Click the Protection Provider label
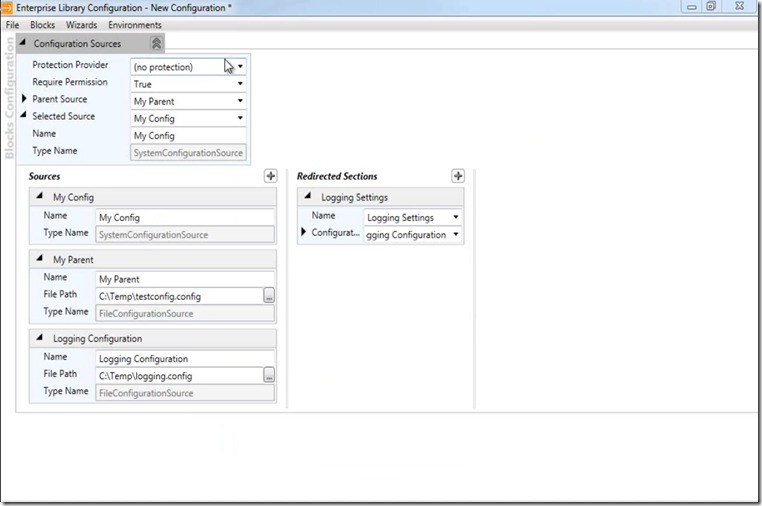762x506 pixels. (70, 65)
